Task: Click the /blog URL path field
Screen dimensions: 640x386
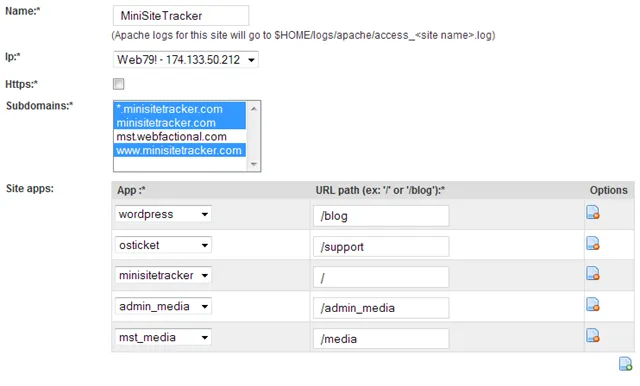Action: click(x=381, y=216)
